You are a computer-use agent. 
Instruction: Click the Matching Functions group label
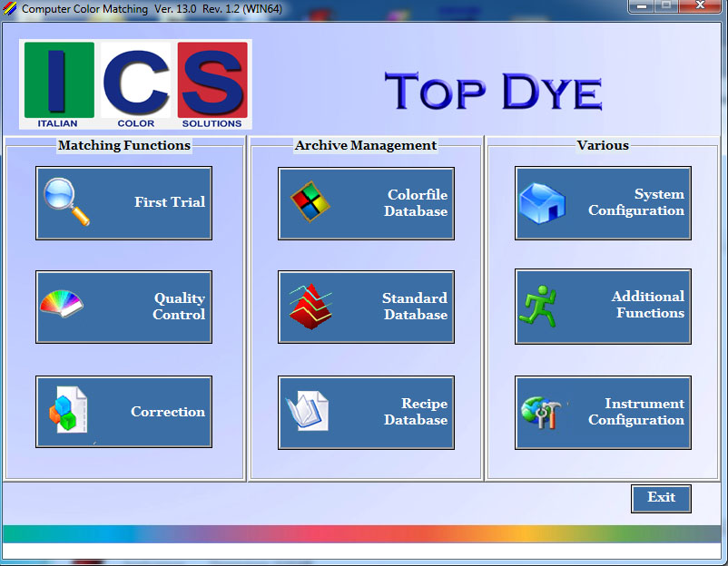point(124,145)
